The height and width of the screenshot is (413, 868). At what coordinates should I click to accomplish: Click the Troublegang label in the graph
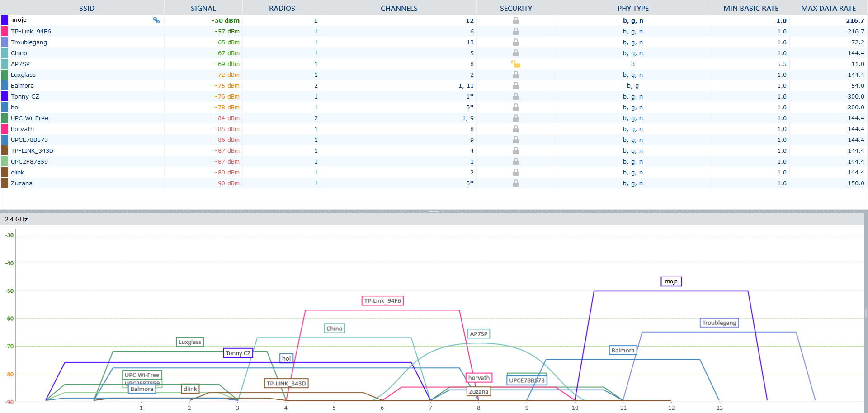[719, 323]
